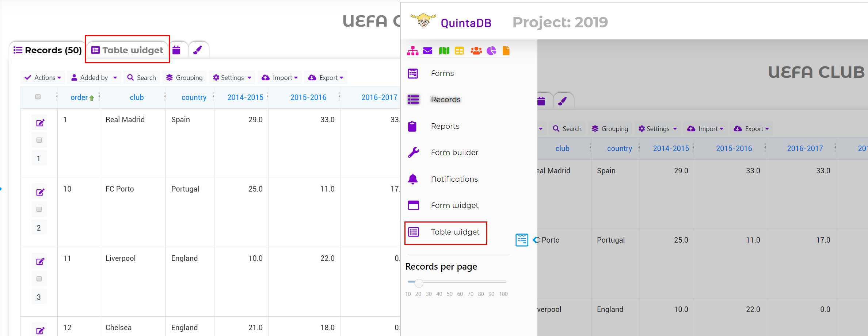868x336 pixels.
Task: Click row number 1 box for Real Madrid
Action: pos(39,158)
